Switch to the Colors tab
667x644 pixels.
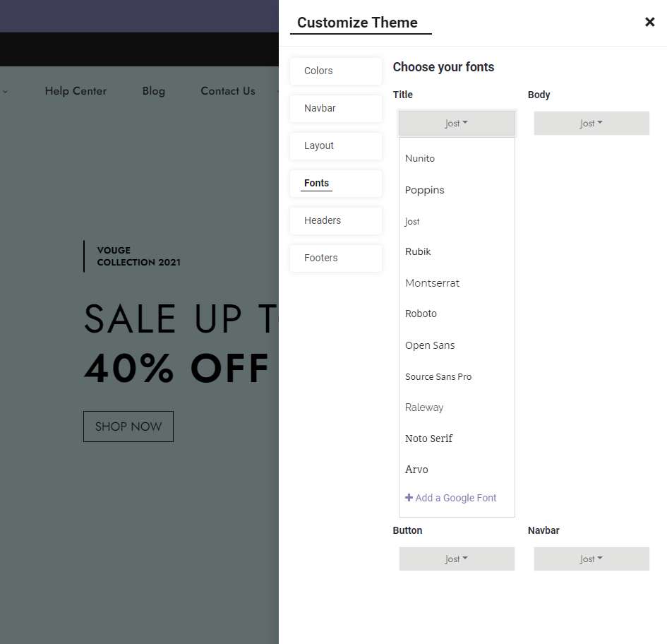pos(336,71)
